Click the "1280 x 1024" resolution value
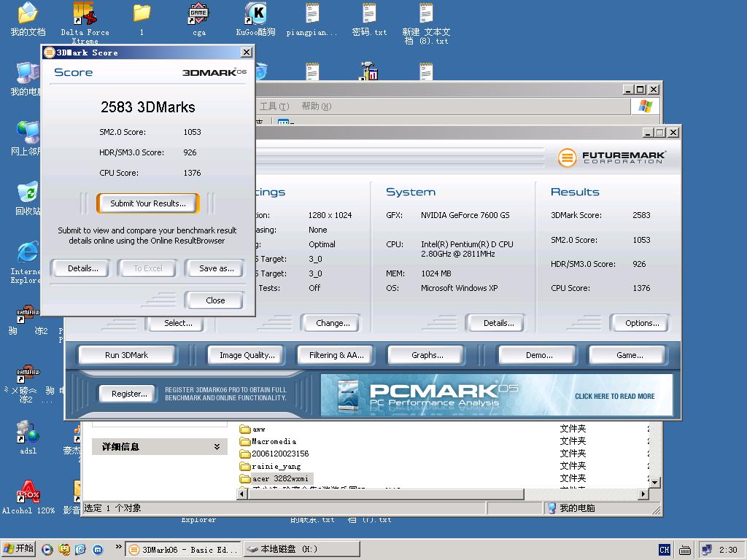Viewport: 747px width, 560px height. pyautogui.click(x=330, y=215)
